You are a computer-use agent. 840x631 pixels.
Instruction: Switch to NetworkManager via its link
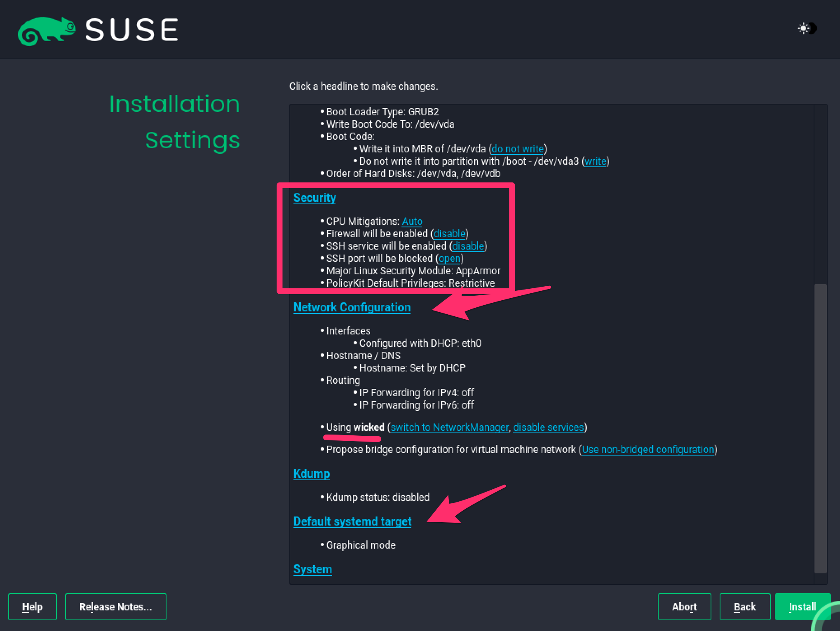tap(449, 428)
